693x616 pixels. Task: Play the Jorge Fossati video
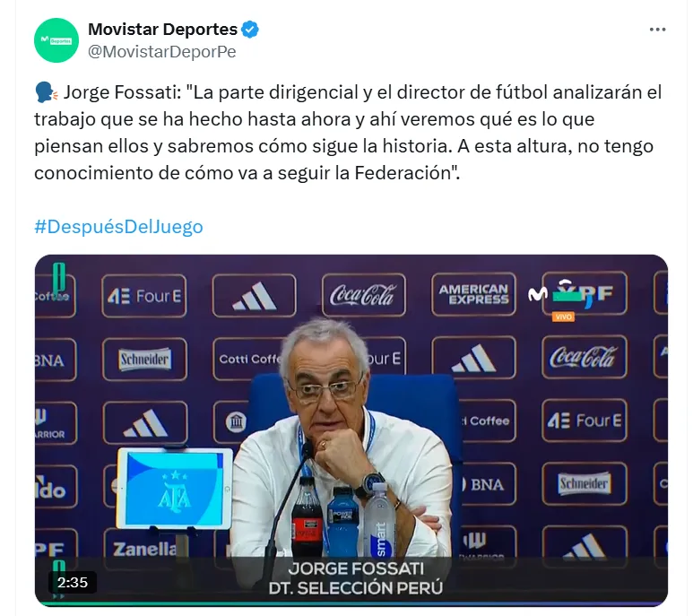coord(351,430)
